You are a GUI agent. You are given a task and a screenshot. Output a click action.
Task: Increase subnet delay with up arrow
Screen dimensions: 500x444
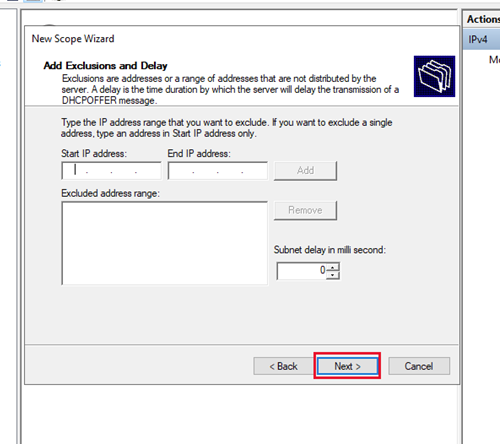tap(333, 267)
